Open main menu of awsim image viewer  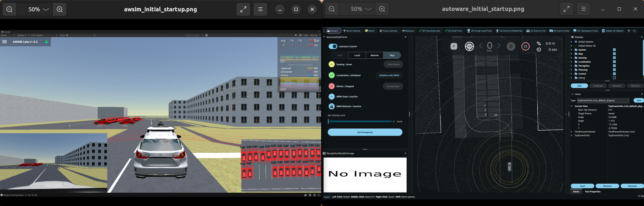coord(260,9)
